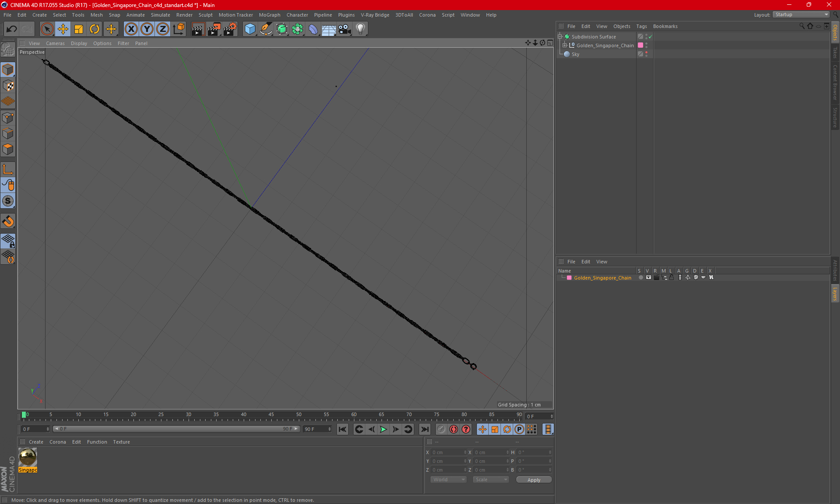The image size is (840, 504).
Task: Click Render View clapperboard icon
Action: [x=198, y=29]
